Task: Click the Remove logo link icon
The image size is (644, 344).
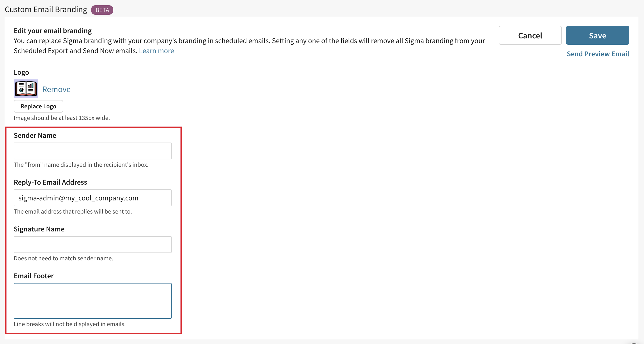Action: pyautogui.click(x=56, y=88)
